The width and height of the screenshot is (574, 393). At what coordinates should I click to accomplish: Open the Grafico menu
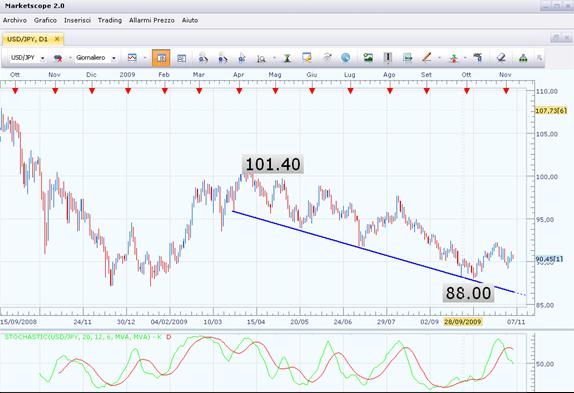(45, 20)
